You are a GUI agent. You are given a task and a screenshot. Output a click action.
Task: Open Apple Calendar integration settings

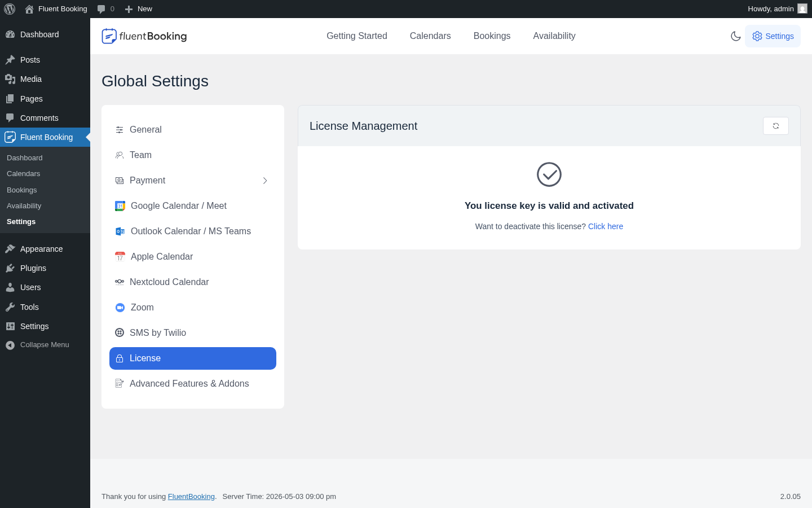click(193, 257)
